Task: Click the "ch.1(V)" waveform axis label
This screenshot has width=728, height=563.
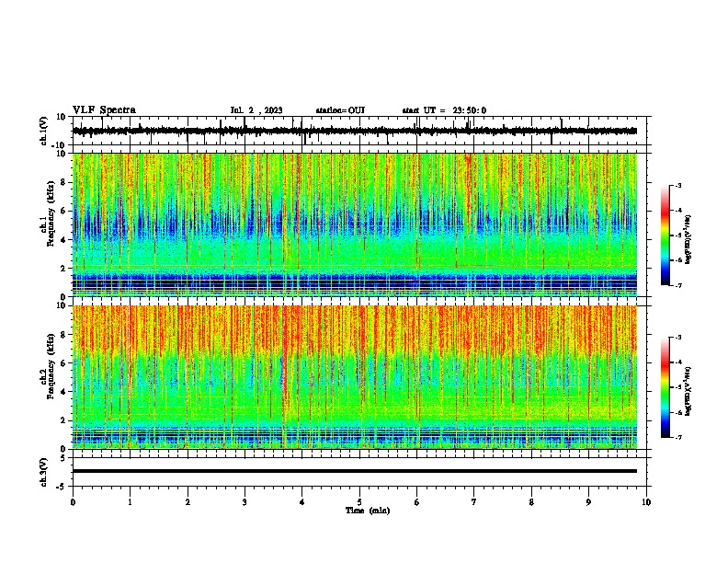Action: click(x=44, y=131)
